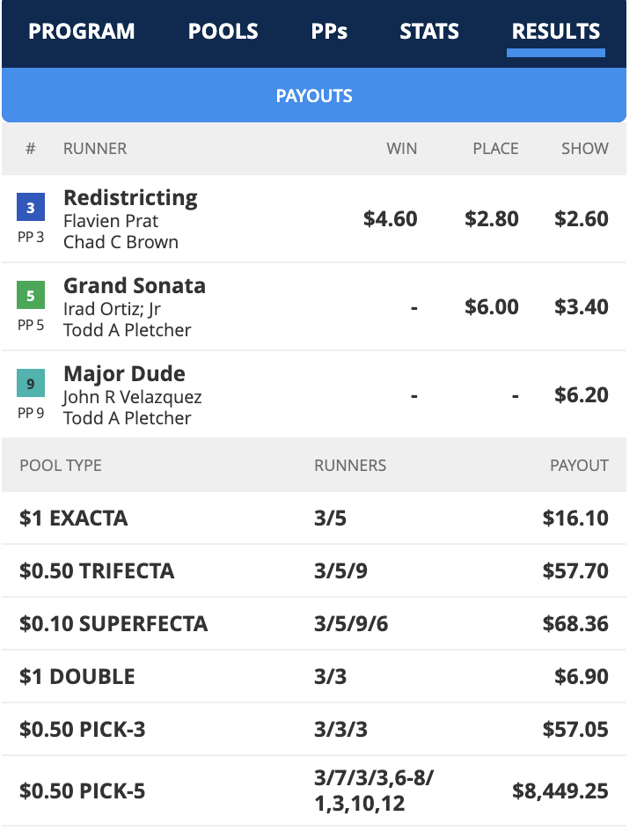Click the green number 5 saddle cloth icon
644x831 pixels.
pos(30,296)
